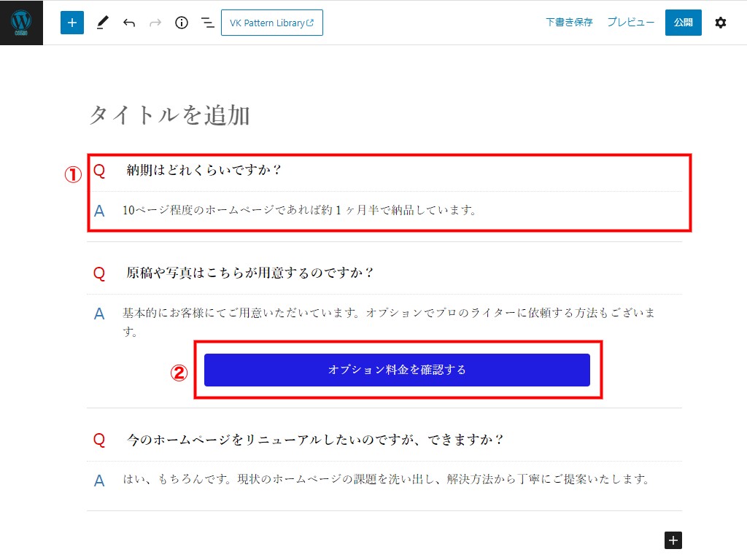Select the pencil Tools icon
The width and height of the screenshot is (747, 560).
point(101,23)
